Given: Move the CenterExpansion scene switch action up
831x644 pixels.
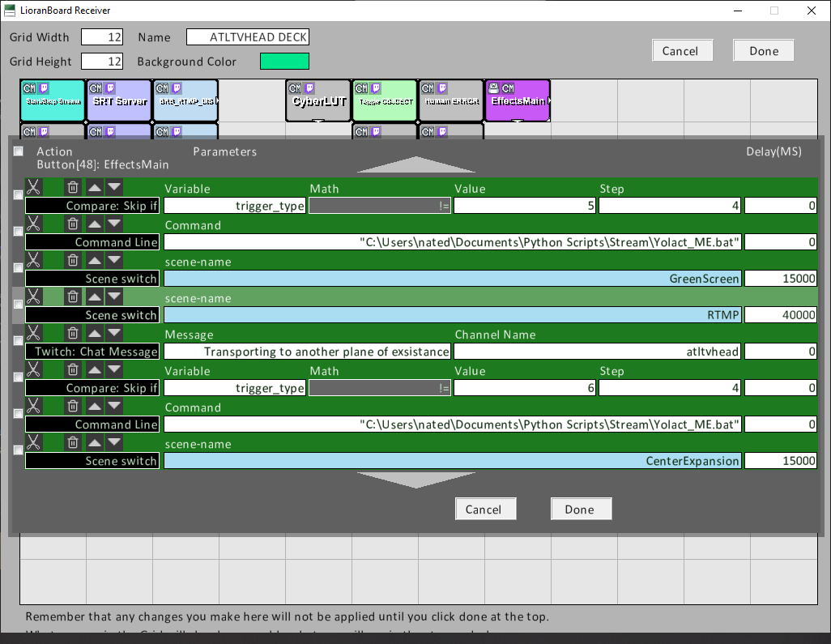Looking at the screenshot, I should [x=95, y=442].
